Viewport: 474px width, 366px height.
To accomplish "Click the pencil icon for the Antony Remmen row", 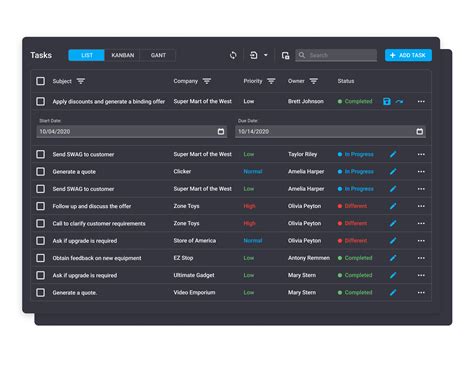I will coord(393,258).
